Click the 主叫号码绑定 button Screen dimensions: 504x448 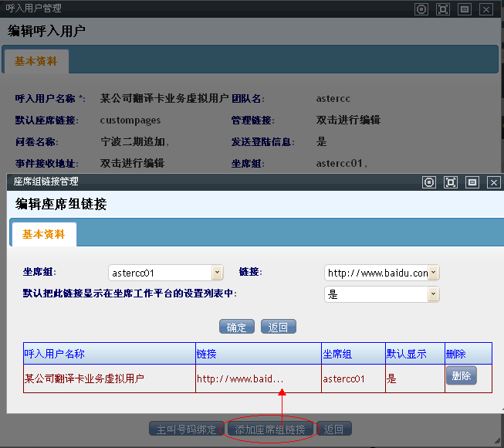click(186, 429)
